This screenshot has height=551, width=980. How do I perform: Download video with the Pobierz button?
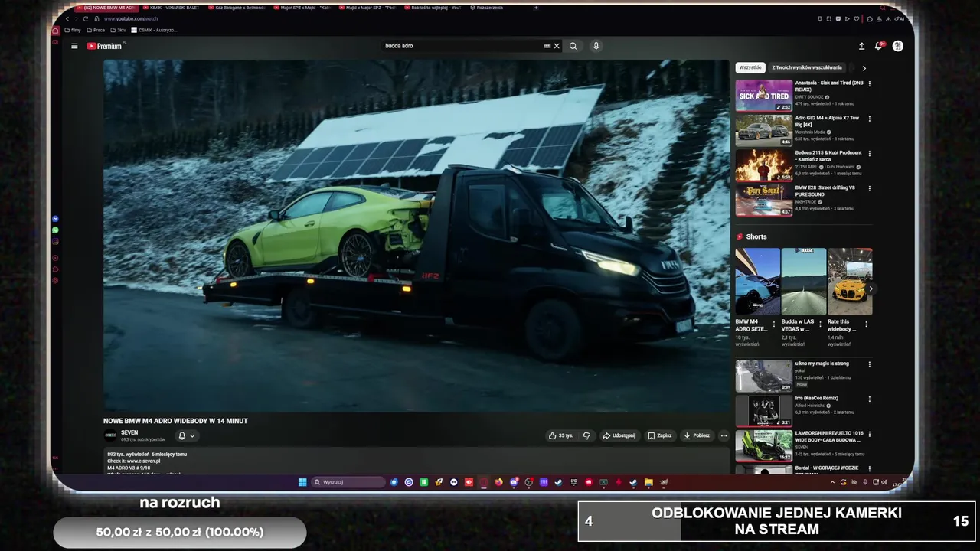point(697,435)
